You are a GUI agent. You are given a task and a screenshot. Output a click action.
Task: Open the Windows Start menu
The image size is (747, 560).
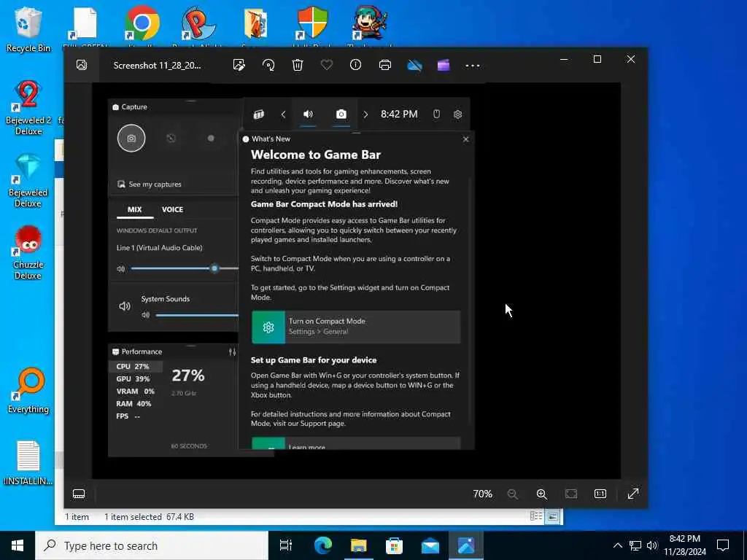[18, 545]
